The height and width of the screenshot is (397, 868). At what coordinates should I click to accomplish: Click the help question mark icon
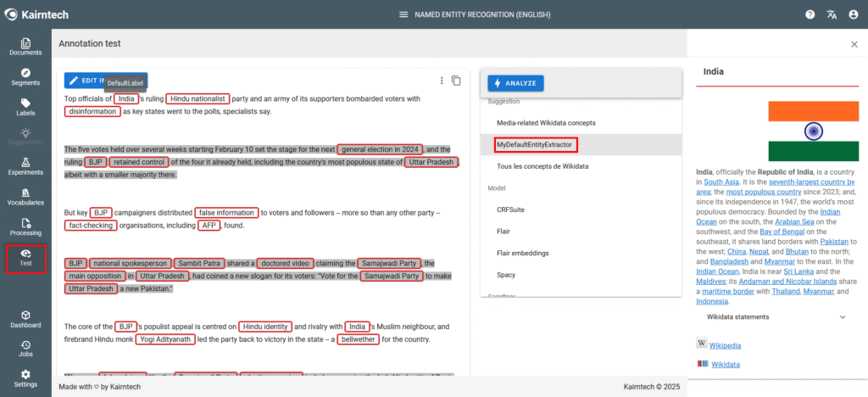click(x=810, y=14)
